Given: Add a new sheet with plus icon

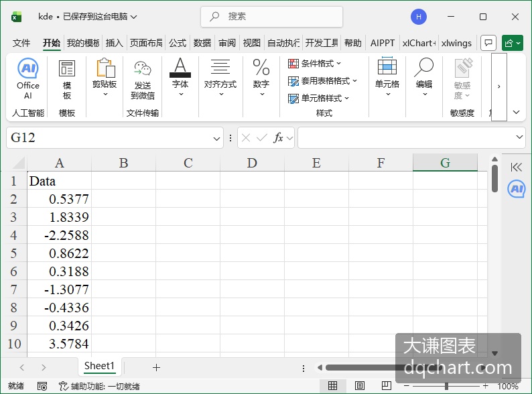Looking at the screenshot, I should coord(156,367).
